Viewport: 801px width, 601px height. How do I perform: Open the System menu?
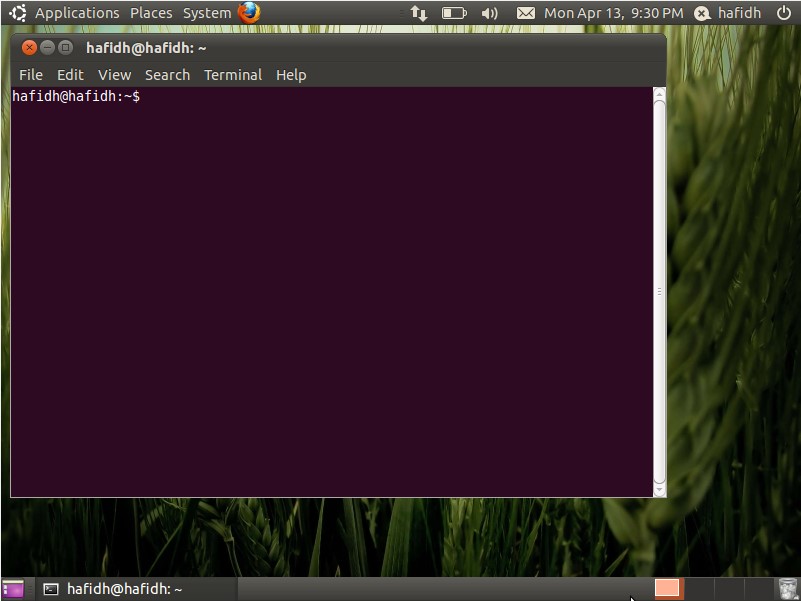tap(206, 13)
